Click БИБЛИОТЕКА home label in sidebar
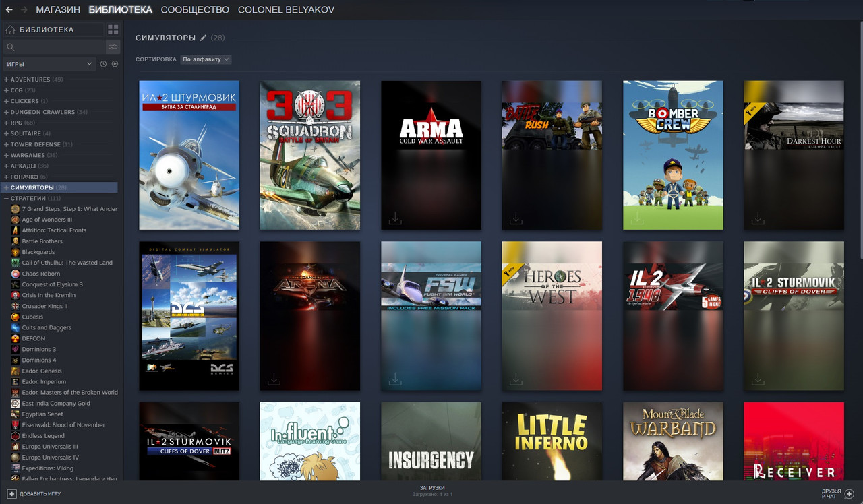863x504 pixels. pyautogui.click(x=47, y=30)
